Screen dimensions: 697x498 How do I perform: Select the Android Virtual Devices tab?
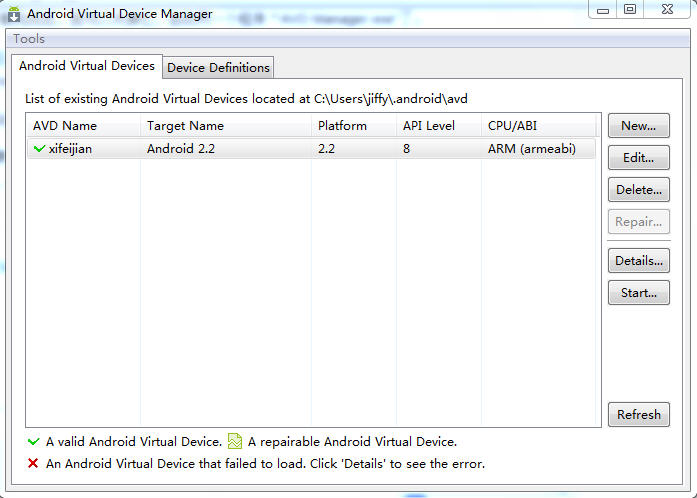pos(87,66)
